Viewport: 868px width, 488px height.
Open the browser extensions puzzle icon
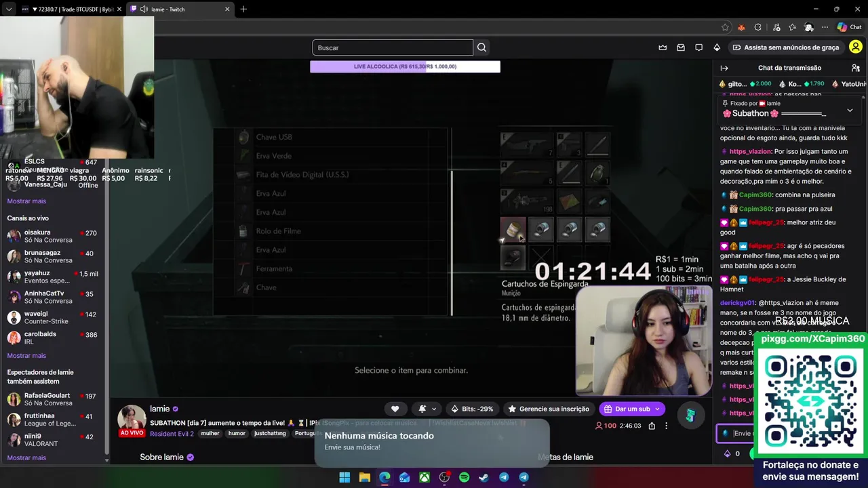pos(758,27)
